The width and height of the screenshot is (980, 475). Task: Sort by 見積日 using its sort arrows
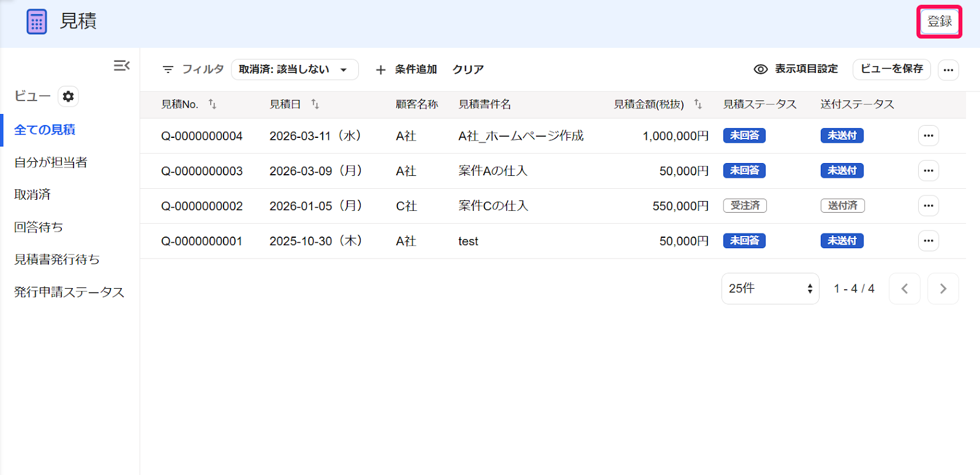click(x=315, y=104)
